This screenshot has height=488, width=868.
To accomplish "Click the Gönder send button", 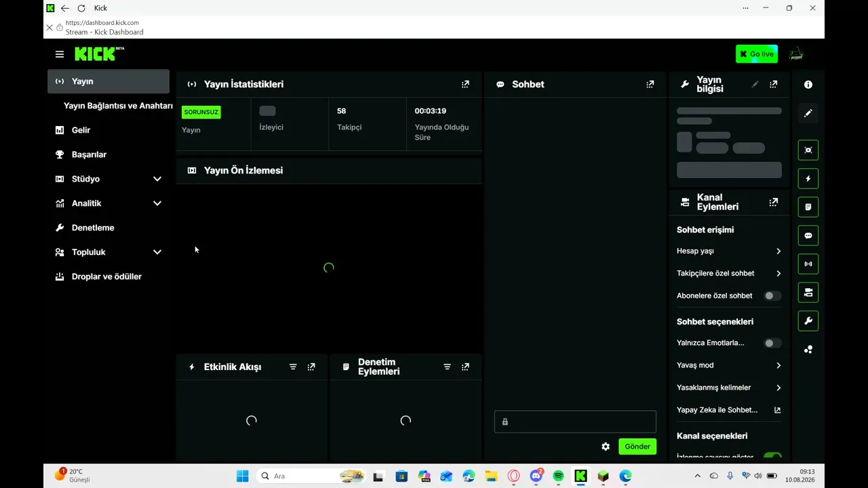I will (637, 447).
